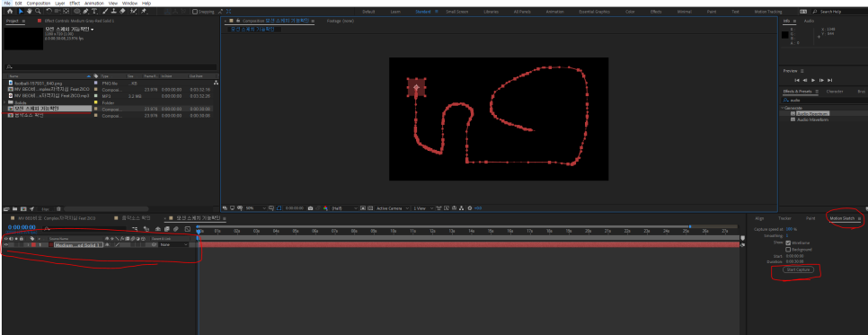Select the Zoom magnifier tool
The image size is (868, 335).
[37, 11]
